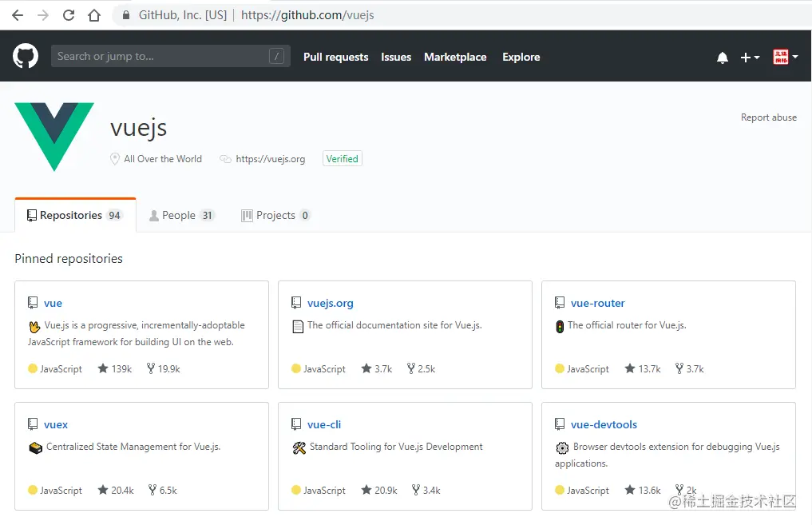Open the vue-cli repository link
812x525 pixels.
pyautogui.click(x=324, y=424)
